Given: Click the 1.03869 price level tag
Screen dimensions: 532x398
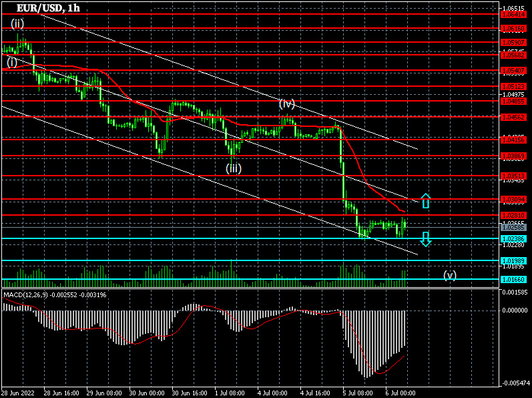Looking at the screenshot, I should [514, 156].
